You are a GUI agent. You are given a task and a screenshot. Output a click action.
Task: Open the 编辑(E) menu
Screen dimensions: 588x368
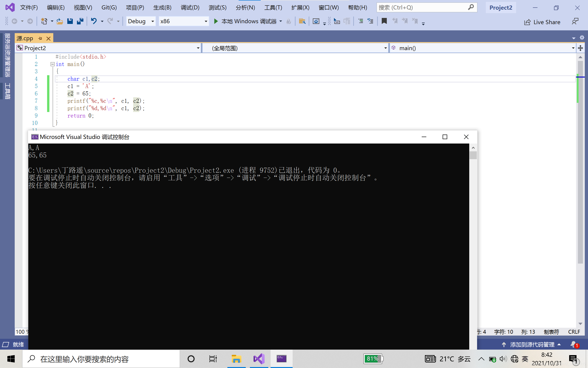56,8
